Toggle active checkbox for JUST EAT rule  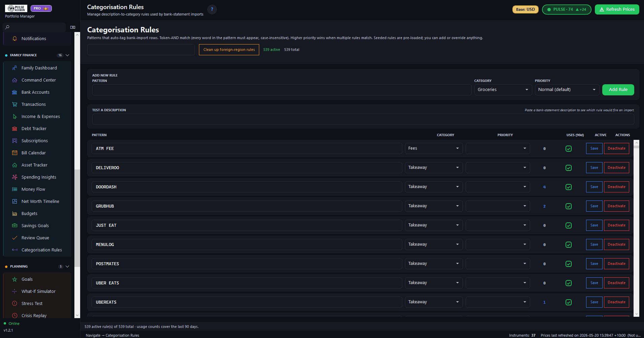[569, 225]
